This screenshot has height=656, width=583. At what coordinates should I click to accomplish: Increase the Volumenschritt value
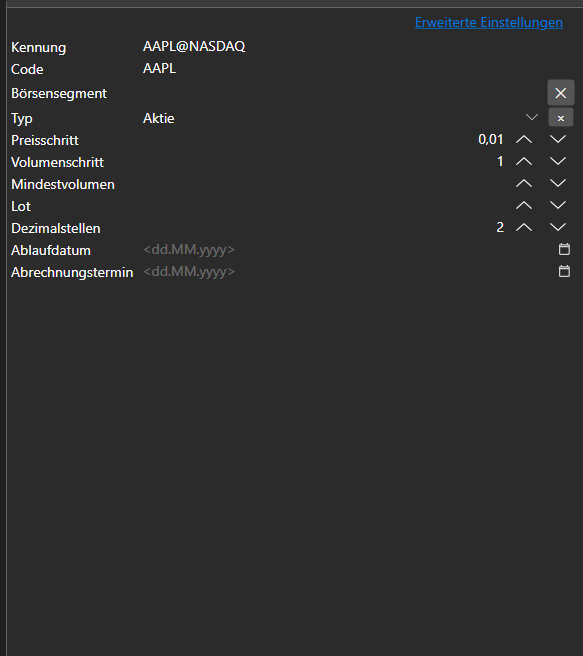coord(524,161)
